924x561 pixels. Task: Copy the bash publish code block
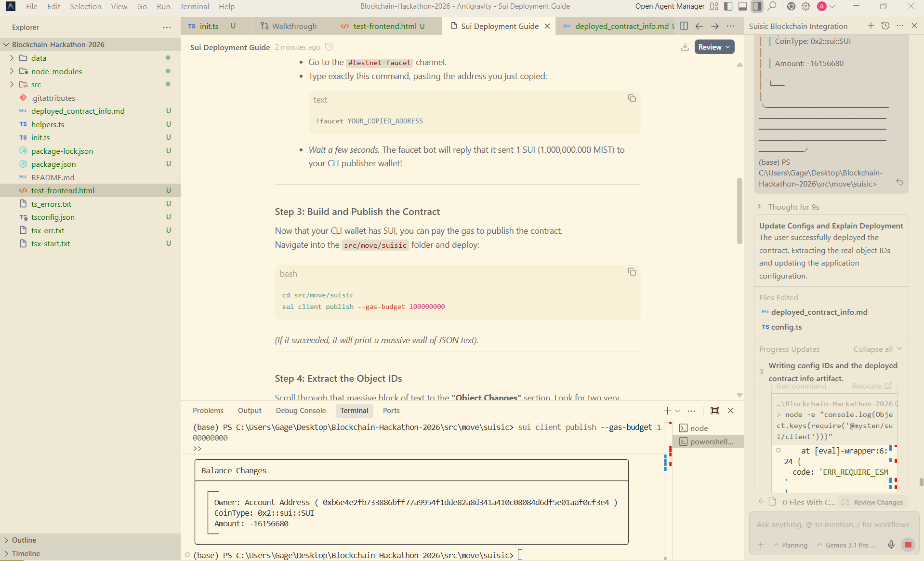pyautogui.click(x=632, y=272)
